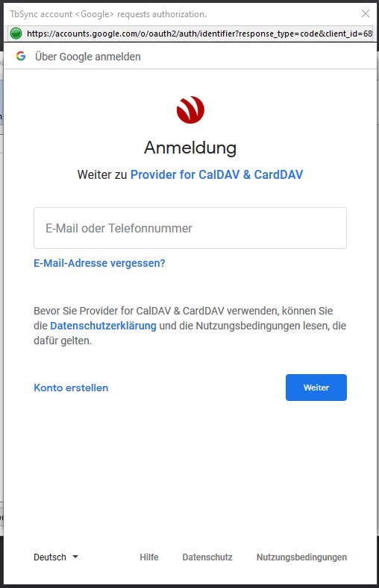Click E-Mail-Adresse vergessen? link
379x588 pixels.
click(99, 263)
